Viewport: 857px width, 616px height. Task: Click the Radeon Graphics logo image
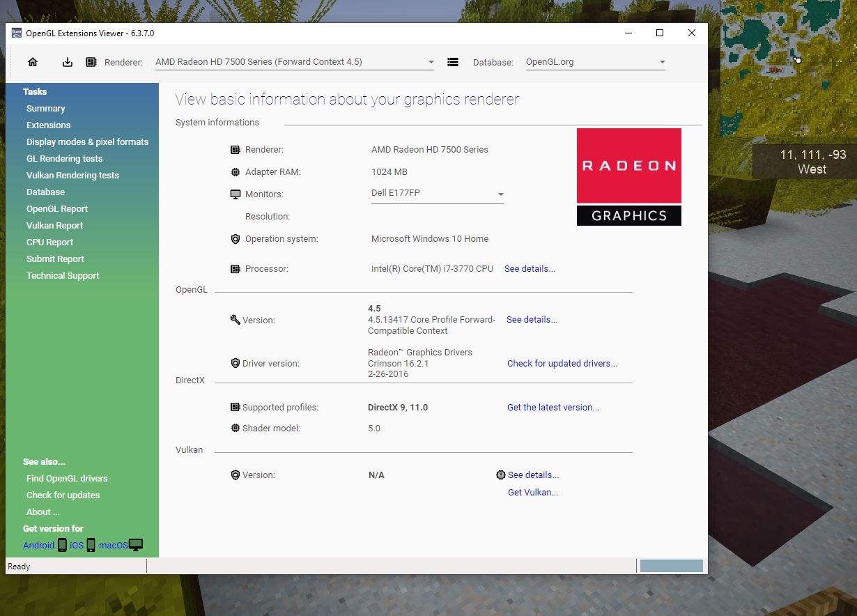[628, 177]
